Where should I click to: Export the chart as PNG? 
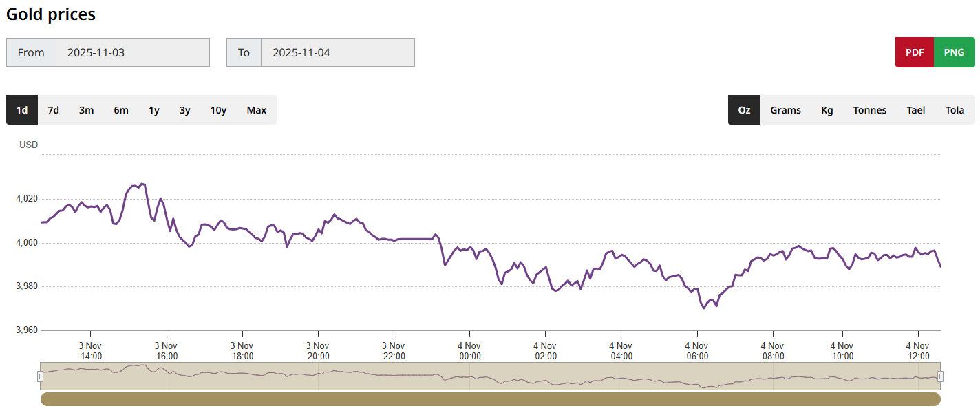pyautogui.click(x=954, y=52)
